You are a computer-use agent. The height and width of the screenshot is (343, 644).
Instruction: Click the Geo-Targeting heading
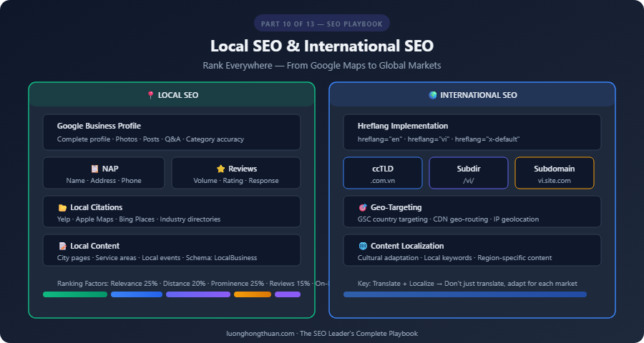point(396,208)
